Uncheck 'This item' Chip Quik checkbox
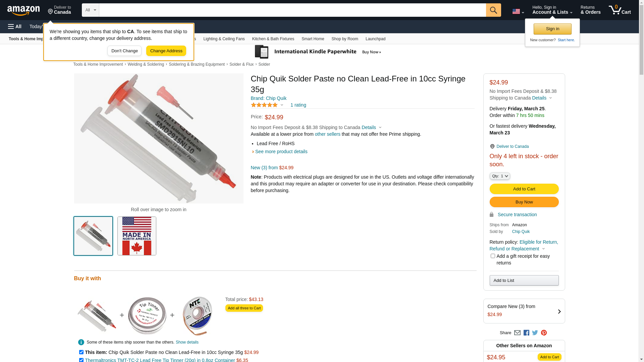The height and width of the screenshot is (362, 644). (81, 352)
